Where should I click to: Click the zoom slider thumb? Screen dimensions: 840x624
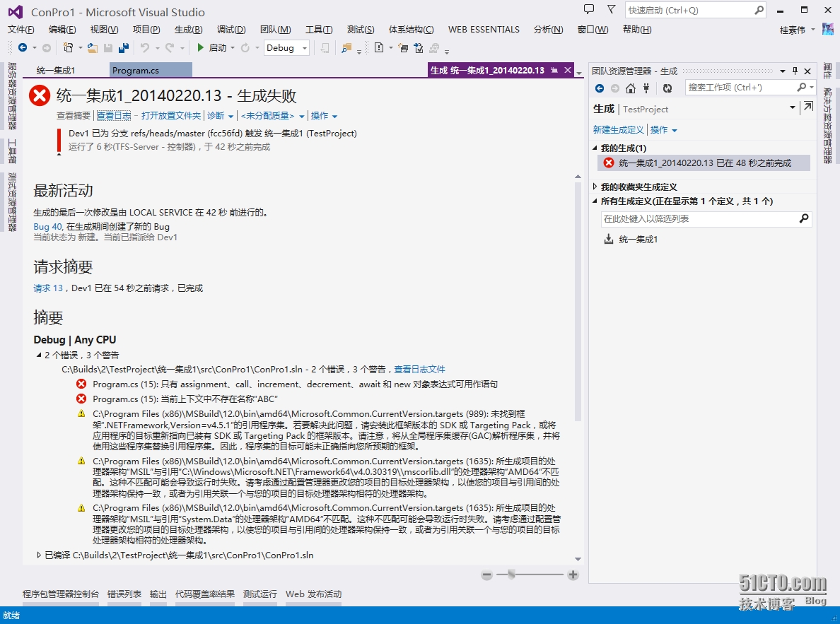(x=511, y=575)
